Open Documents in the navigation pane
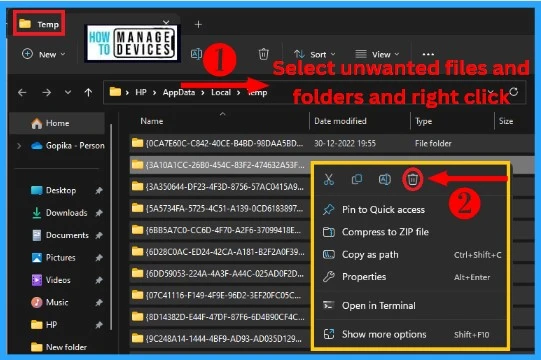This screenshot has height=360, width=541. [67, 235]
